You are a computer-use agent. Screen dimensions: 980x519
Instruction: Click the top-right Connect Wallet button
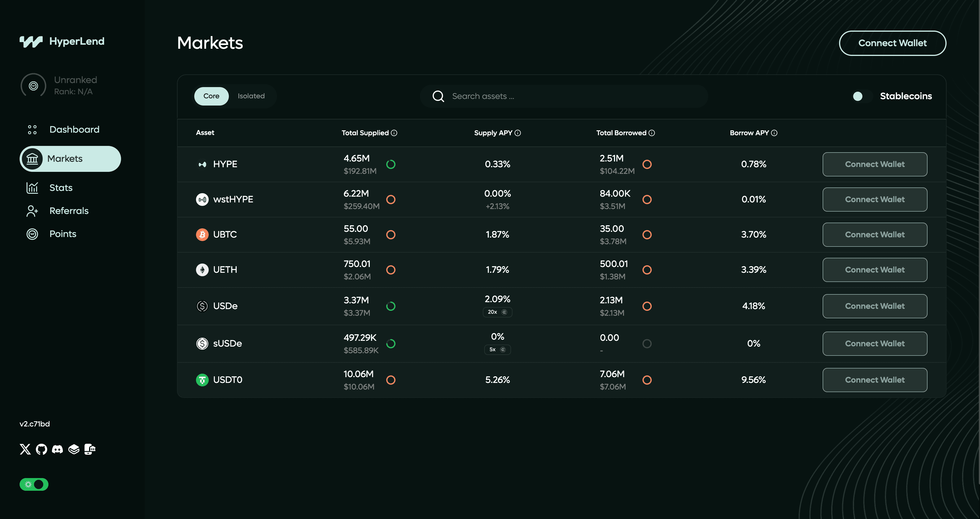(x=892, y=43)
